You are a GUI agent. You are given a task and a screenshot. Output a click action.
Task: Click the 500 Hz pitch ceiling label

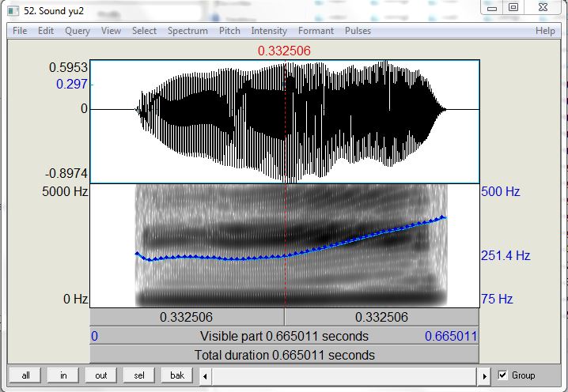coord(501,191)
